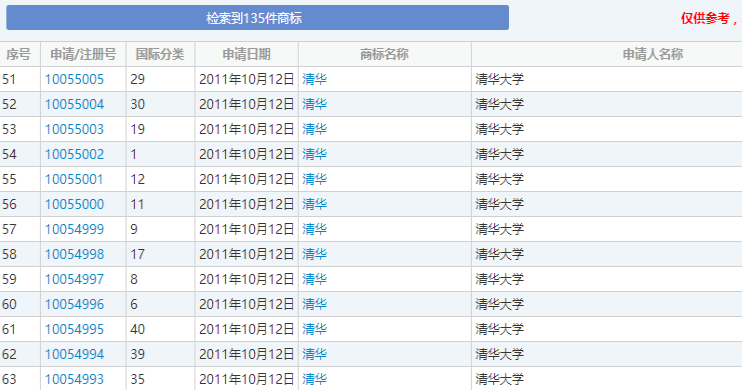Open 清华 trademark name in row 60
This screenshot has width=742, height=390.
click(315, 304)
